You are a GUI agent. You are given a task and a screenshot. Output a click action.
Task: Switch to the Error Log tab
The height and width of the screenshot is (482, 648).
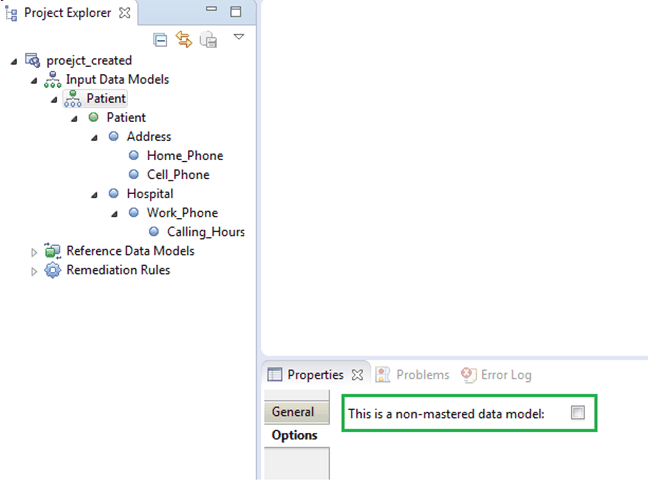pyautogui.click(x=506, y=375)
